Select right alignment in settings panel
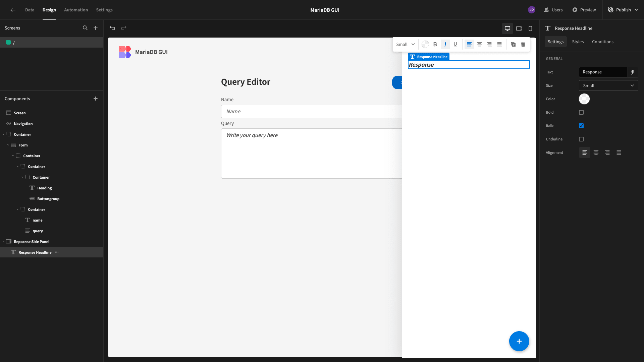Image resolution: width=644 pixels, height=362 pixels. click(x=607, y=153)
